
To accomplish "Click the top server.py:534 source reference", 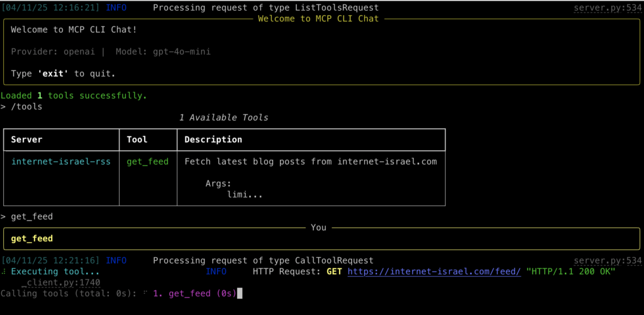I will [x=608, y=8].
